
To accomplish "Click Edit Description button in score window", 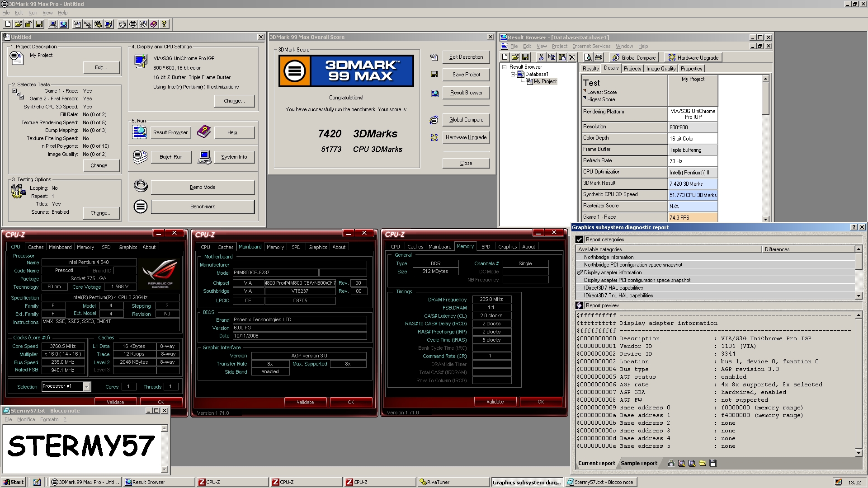I will (x=466, y=57).
